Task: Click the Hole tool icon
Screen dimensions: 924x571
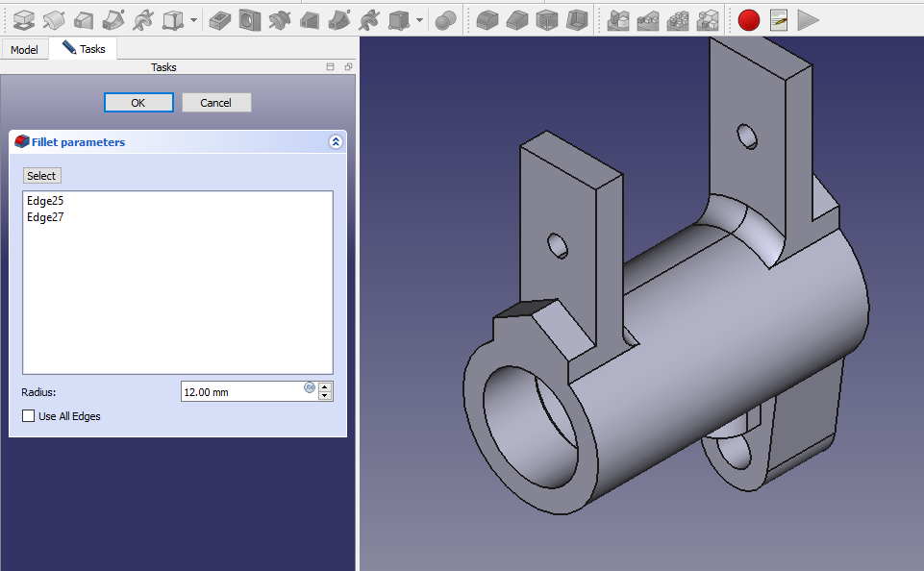Action: pos(250,19)
